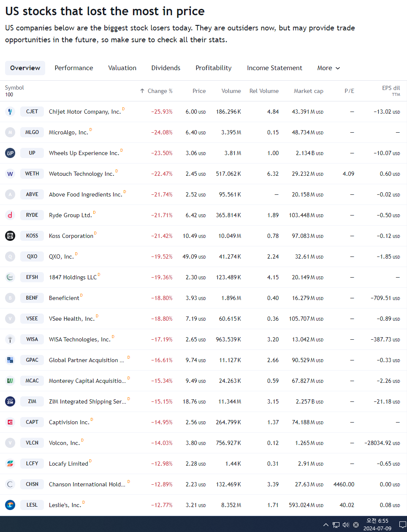Viewport: 407px width, 532px height.
Task: Select the Overview tab
Action: (x=25, y=68)
